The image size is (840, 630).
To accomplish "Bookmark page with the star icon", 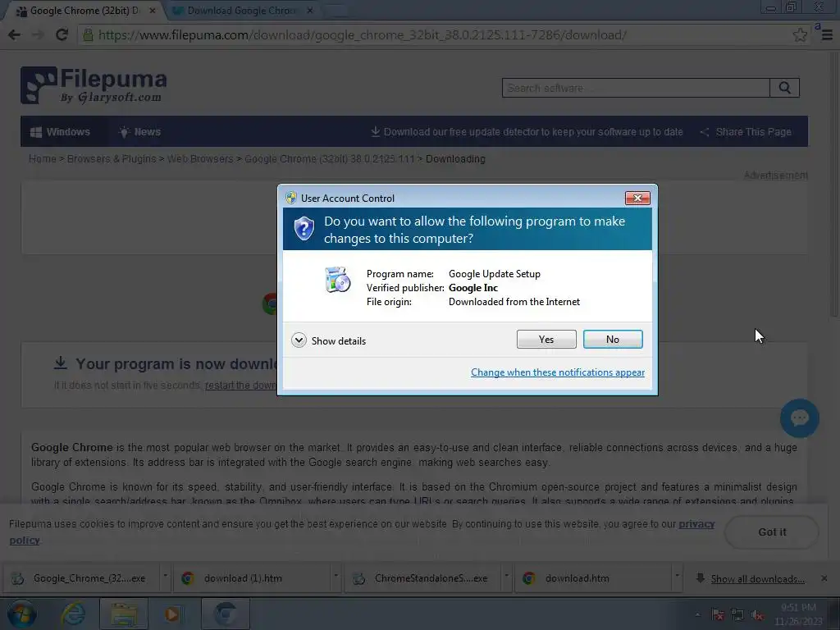I will pyautogui.click(x=800, y=34).
